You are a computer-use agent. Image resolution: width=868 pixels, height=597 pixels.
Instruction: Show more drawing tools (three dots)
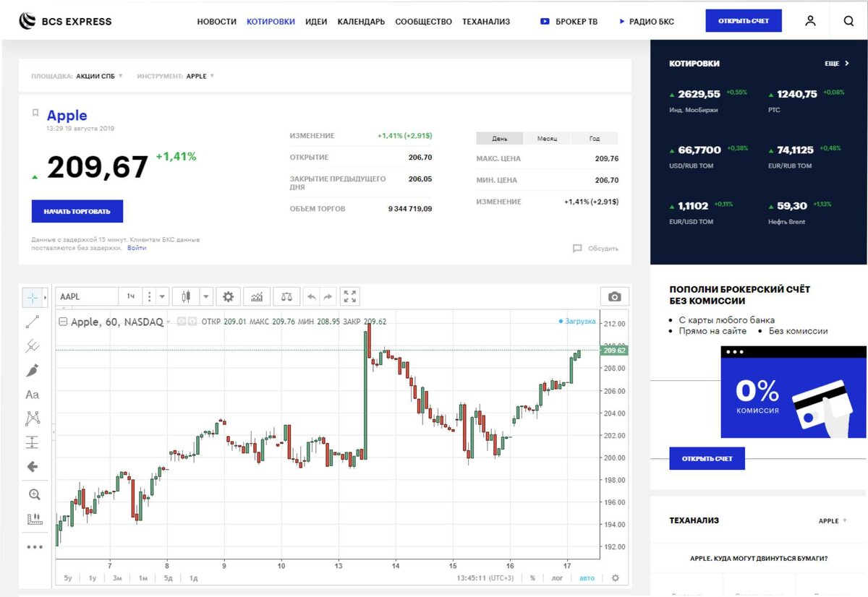34,547
